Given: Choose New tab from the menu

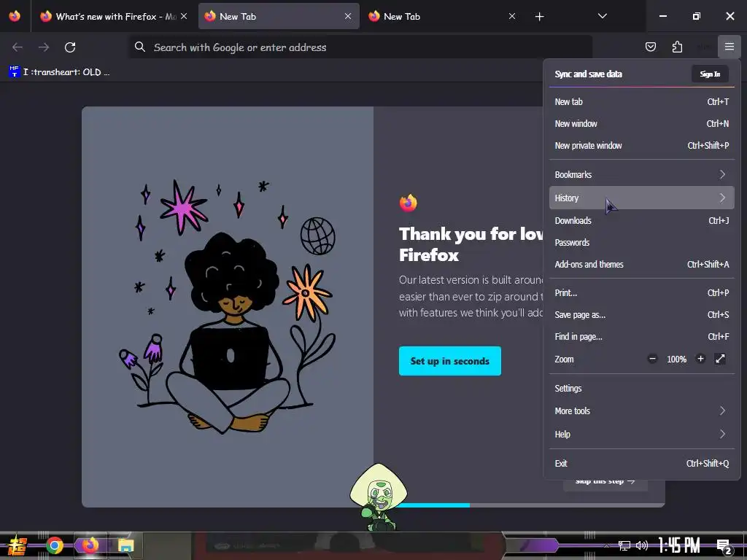Looking at the screenshot, I should pyautogui.click(x=642, y=101).
